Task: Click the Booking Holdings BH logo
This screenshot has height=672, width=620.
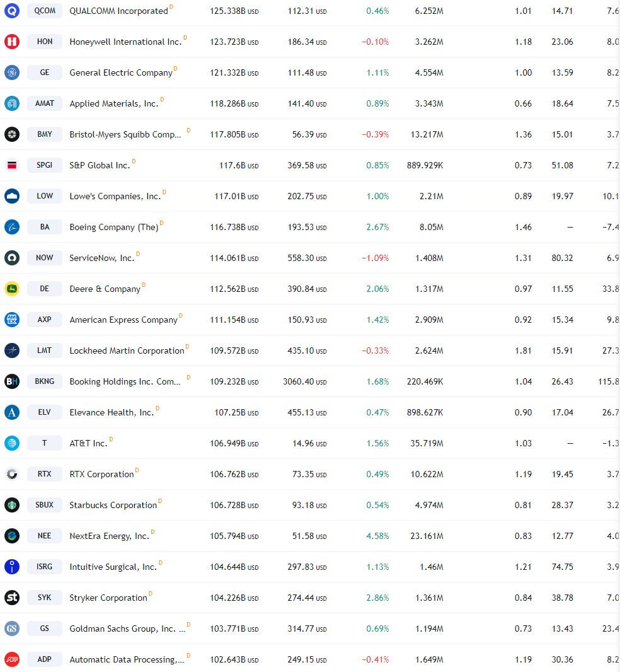Action: tap(12, 381)
